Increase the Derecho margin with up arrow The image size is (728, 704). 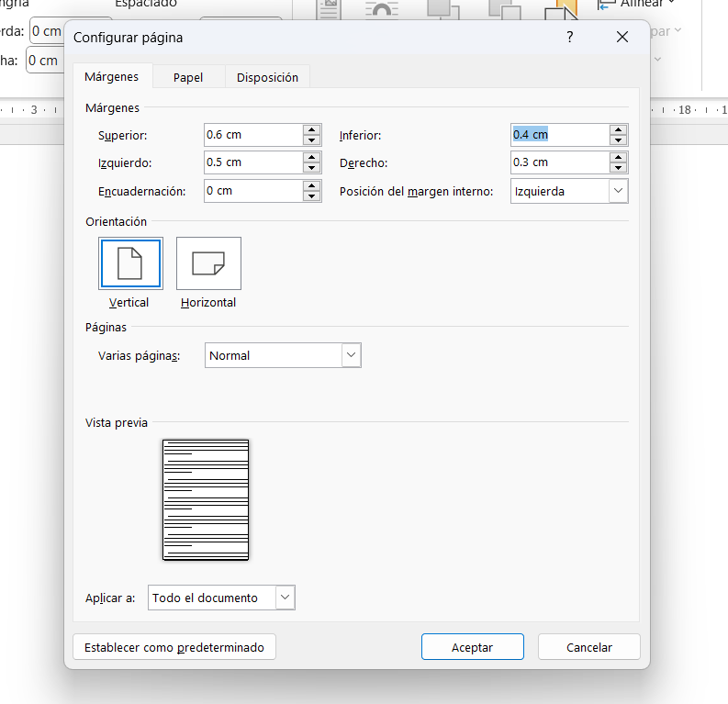619,157
